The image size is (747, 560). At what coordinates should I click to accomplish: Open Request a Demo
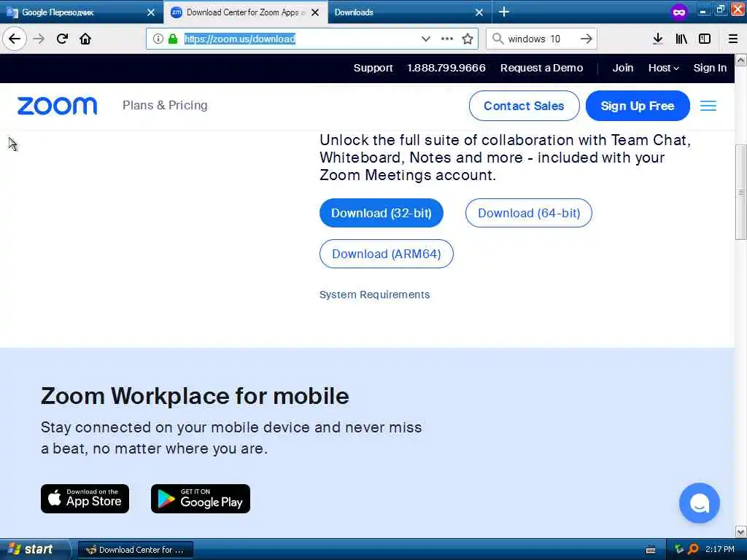[x=541, y=68]
